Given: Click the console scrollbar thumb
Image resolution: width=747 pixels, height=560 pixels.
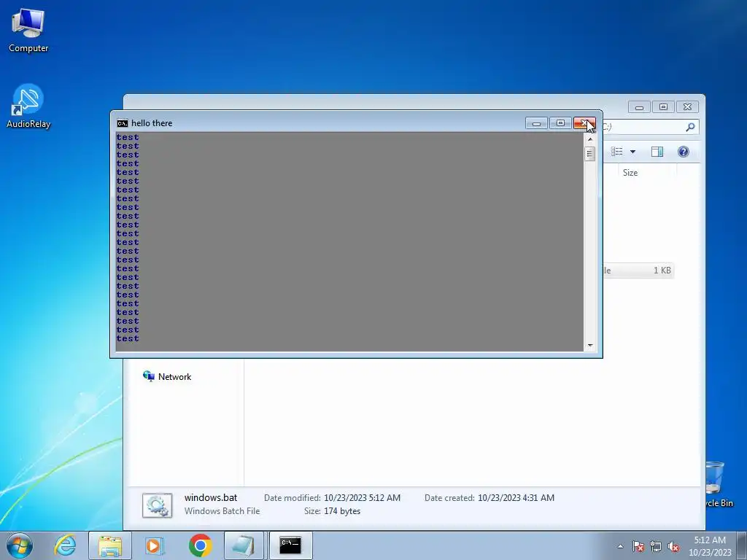Looking at the screenshot, I should click(x=589, y=154).
